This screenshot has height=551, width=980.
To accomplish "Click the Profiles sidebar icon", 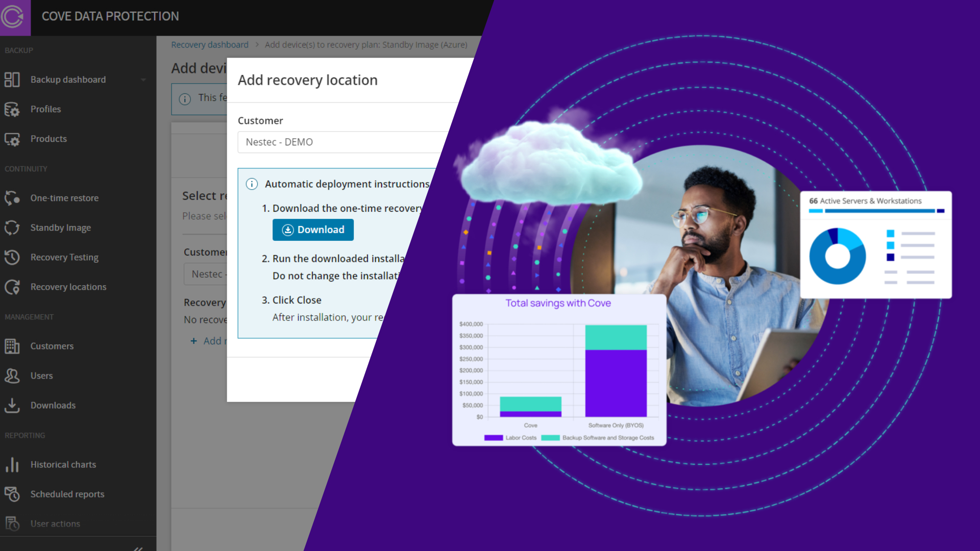I will click(12, 109).
